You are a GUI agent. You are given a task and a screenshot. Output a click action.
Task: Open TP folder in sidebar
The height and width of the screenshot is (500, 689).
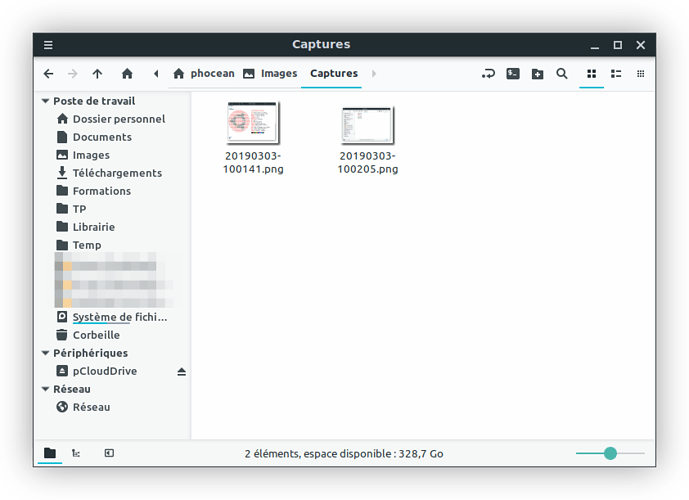72,209
